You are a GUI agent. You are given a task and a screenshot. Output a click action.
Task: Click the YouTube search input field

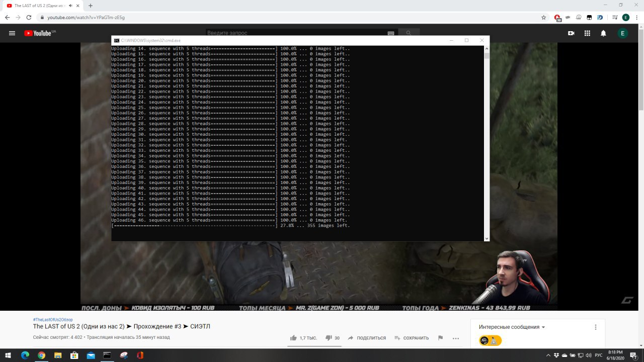297,33
